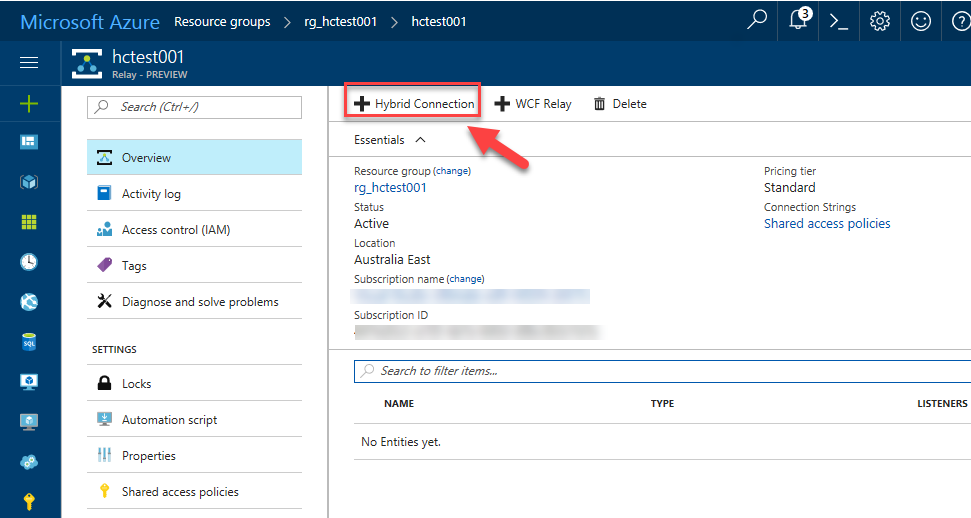Open Shared access policies connection strings link
971x518 pixels.
826,224
